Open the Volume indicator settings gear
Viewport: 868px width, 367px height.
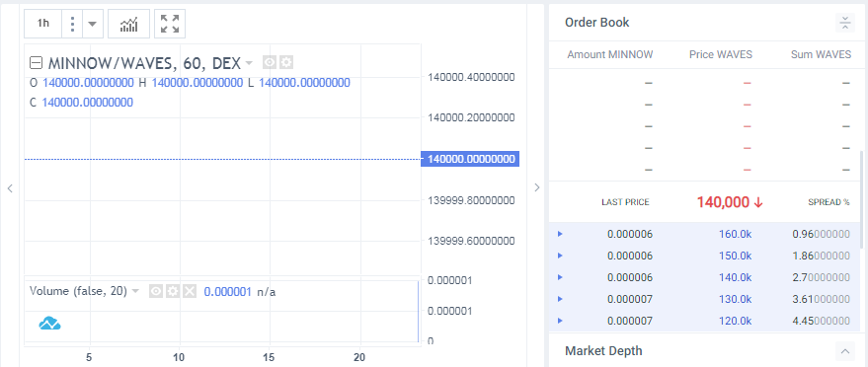coord(173,291)
